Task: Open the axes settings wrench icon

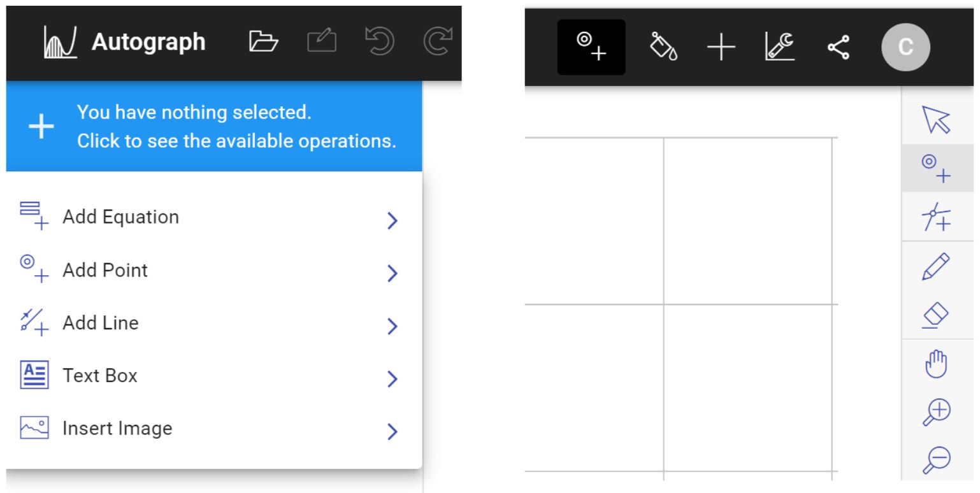Action: [779, 47]
